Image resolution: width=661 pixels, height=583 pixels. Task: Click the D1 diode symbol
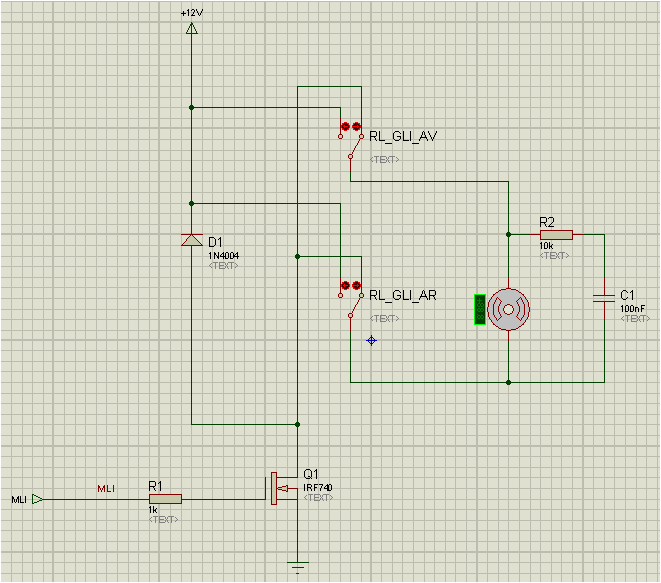pos(191,240)
